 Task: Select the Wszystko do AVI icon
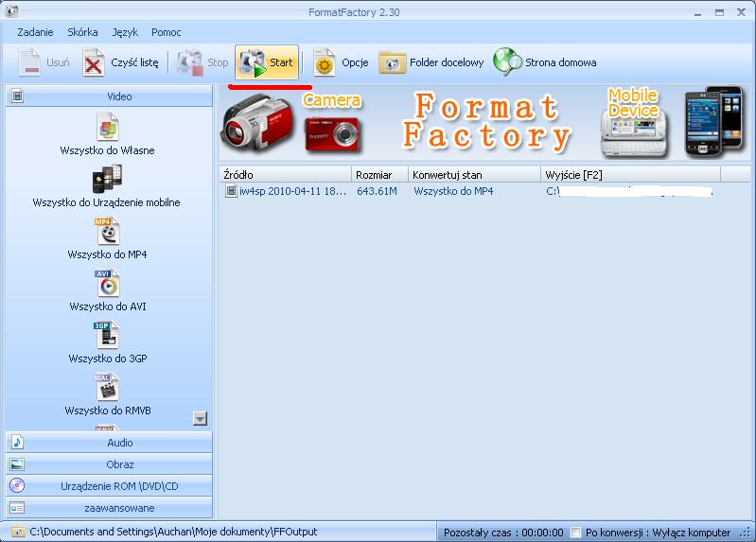(107, 283)
